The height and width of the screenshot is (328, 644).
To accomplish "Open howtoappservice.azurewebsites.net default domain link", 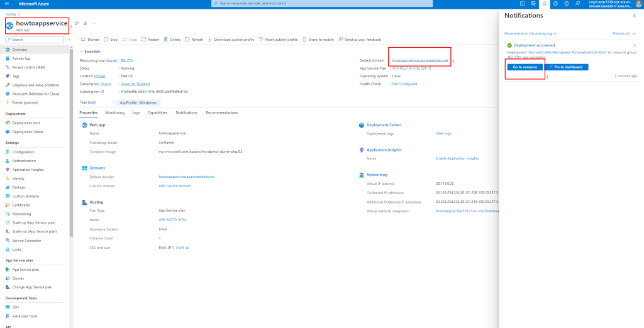I will 420,60.
